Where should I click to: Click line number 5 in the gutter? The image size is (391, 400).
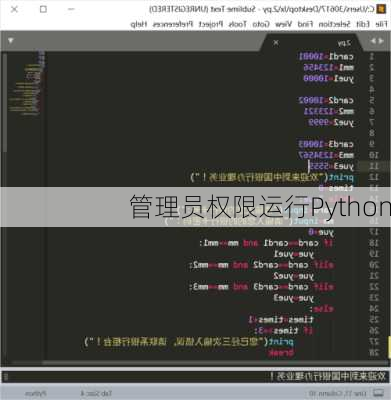[372, 100]
